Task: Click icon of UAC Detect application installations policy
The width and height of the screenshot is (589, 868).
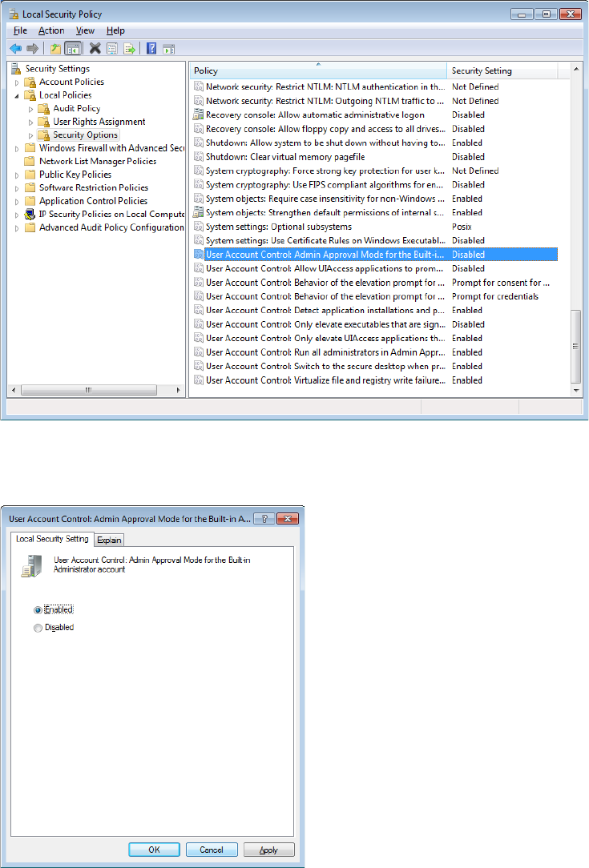Action: pyautogui.click(x=199, y=310)
